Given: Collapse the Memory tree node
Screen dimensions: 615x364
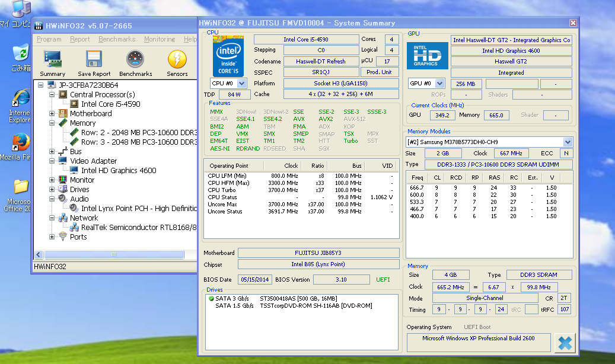Looking at the screenshot, I should click(x=52, y=123).
